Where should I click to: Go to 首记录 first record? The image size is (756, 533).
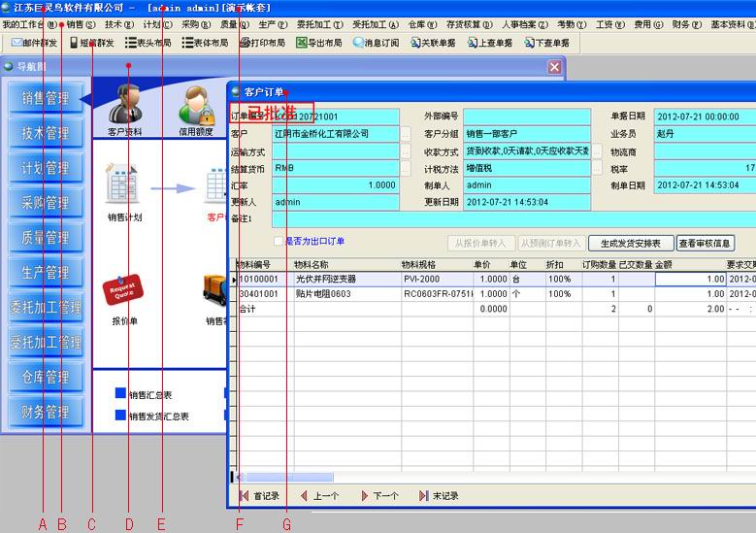point(259,496)
